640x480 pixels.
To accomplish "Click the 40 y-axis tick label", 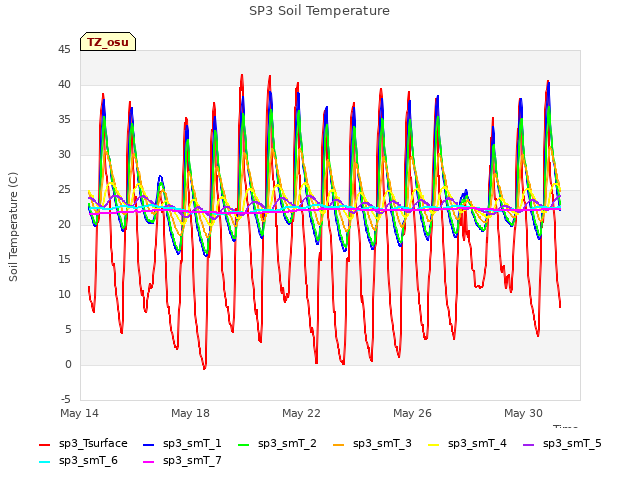I will coord(64,84).
